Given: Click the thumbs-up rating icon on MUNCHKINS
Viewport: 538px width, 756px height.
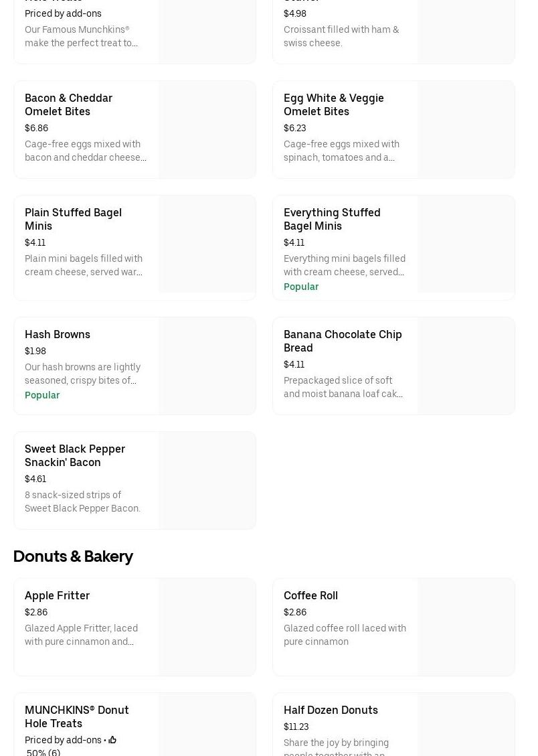Looking at the screenshot, I should [x=112, y=740].
